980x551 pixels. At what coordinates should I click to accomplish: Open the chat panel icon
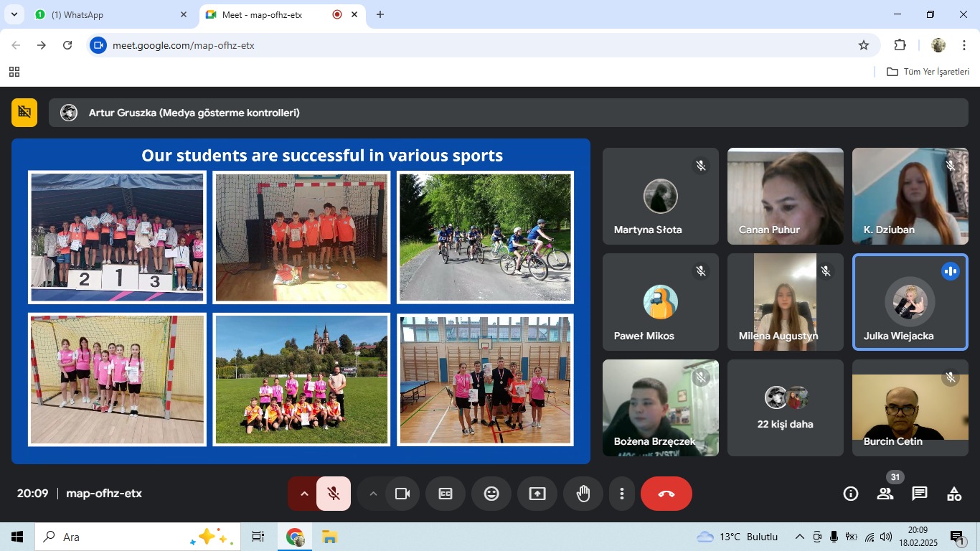(920, 494)
